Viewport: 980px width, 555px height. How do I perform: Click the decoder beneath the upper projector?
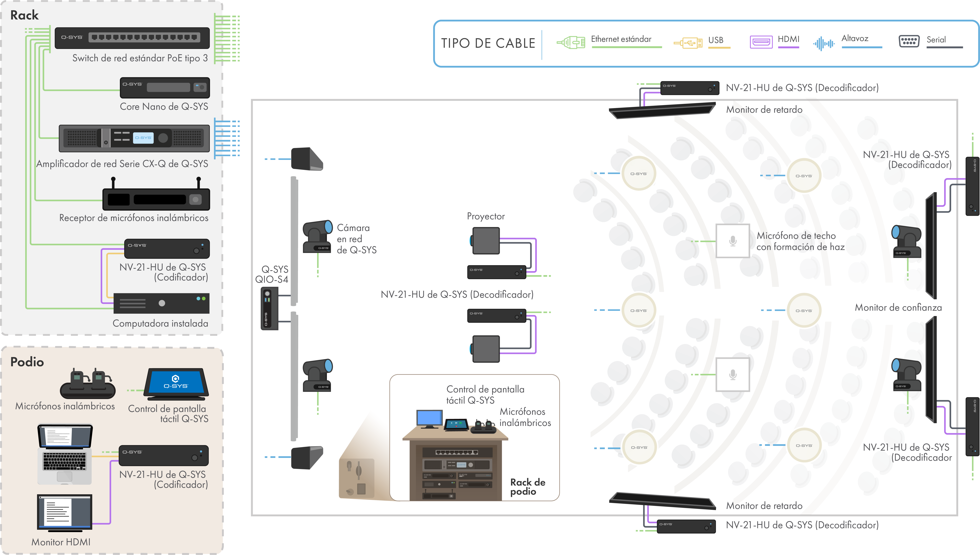pyautogui.click(x=496, y=272)
